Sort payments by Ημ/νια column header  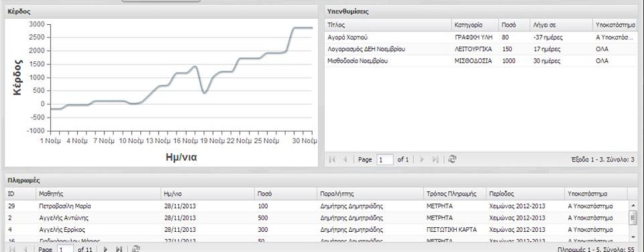207,194
